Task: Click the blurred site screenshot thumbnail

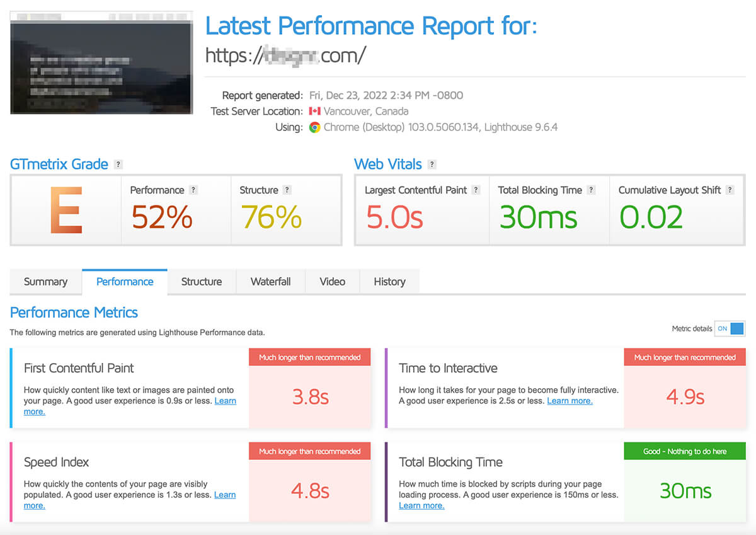Action: (101, 63)
